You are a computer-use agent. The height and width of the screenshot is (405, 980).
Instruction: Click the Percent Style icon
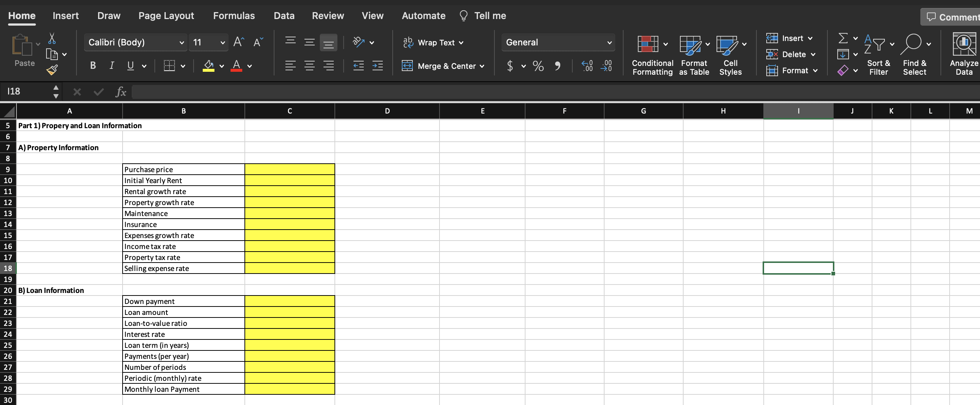click(538, 66)
